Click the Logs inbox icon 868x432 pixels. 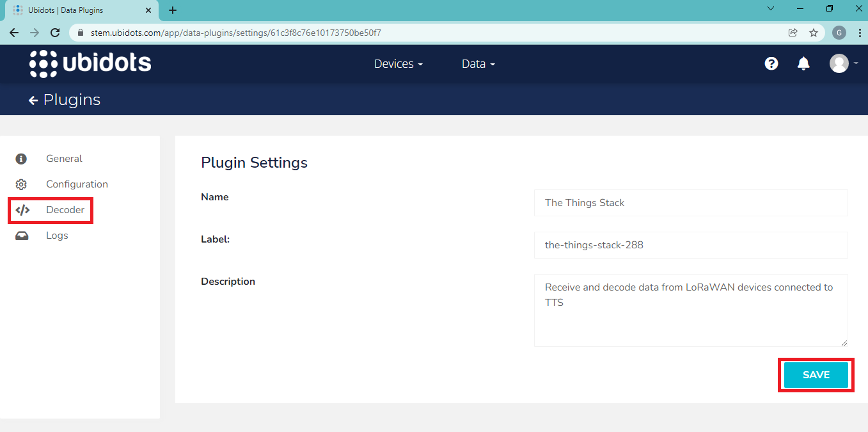(22, 236)
